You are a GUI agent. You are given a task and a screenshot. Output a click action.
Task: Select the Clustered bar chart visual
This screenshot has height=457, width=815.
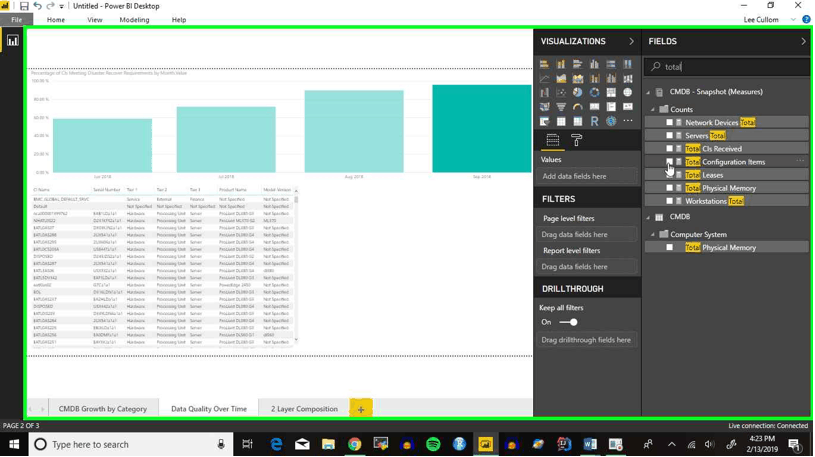(577, 64)
